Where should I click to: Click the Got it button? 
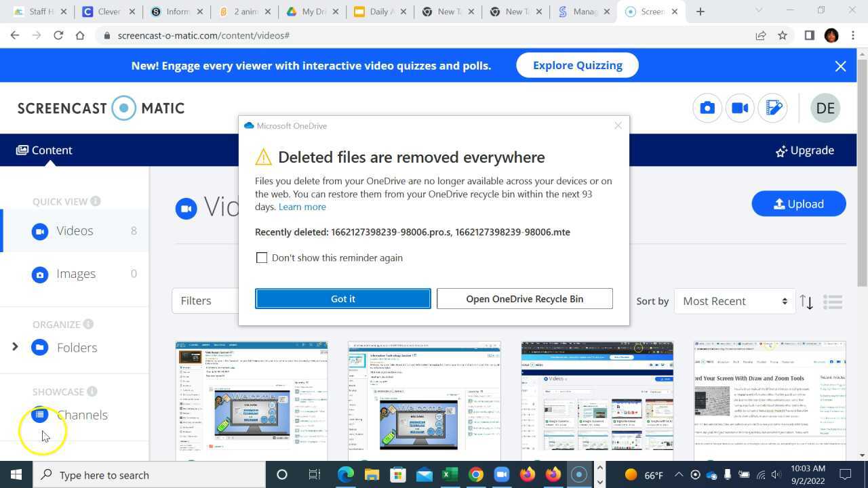pyautogui.click(x=342, y=299)
